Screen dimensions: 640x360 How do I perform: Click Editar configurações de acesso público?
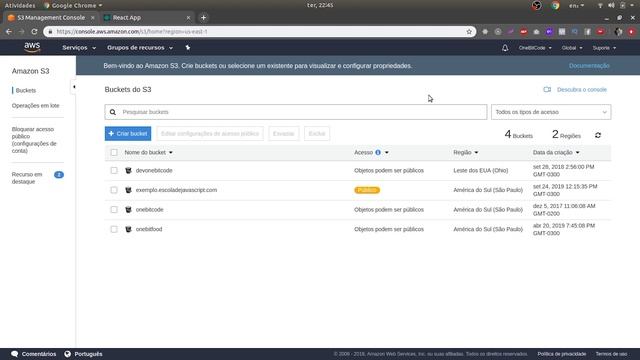[x=210, y=133]
